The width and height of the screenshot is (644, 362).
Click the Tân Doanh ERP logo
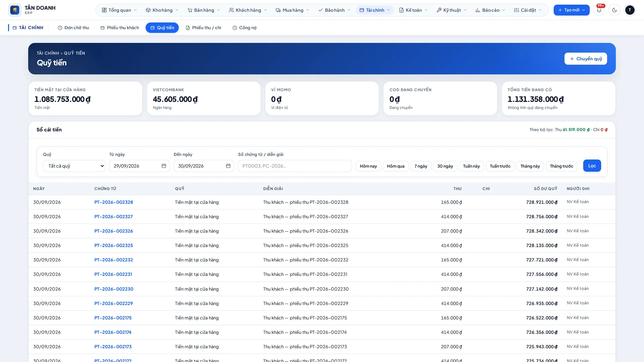[32, 10]
